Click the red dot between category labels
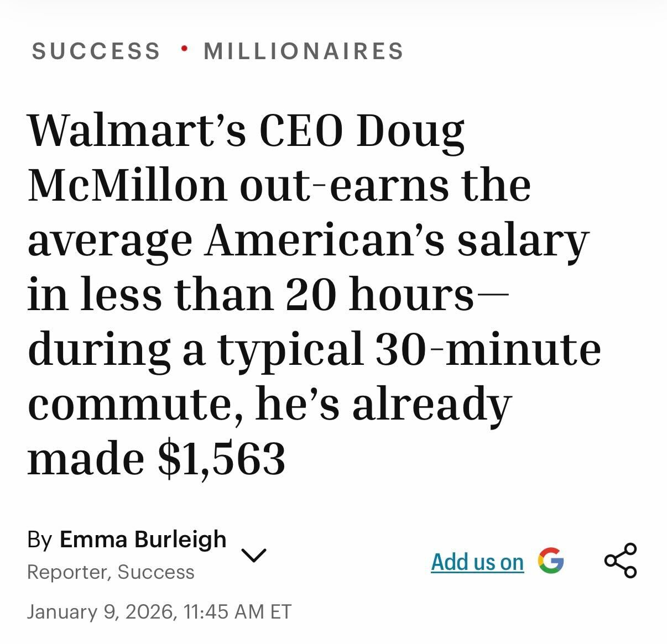This screenshot has width=667, height=644. coord(184,50)
